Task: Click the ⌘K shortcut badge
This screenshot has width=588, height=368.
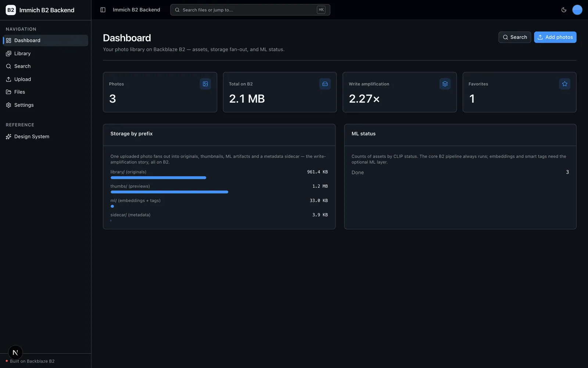Action: click(321, 10)
